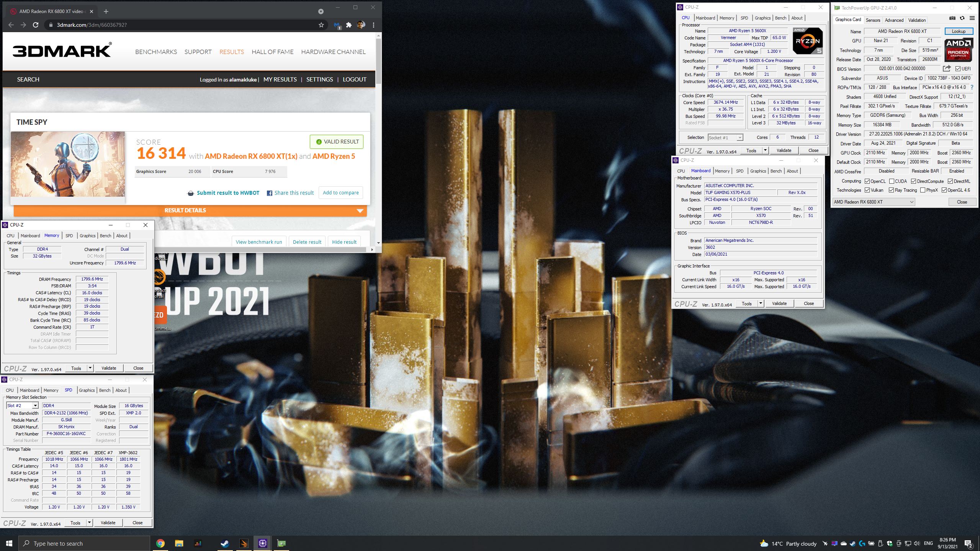Open the Socket #1 selection dropdown

tap(725, 138)
